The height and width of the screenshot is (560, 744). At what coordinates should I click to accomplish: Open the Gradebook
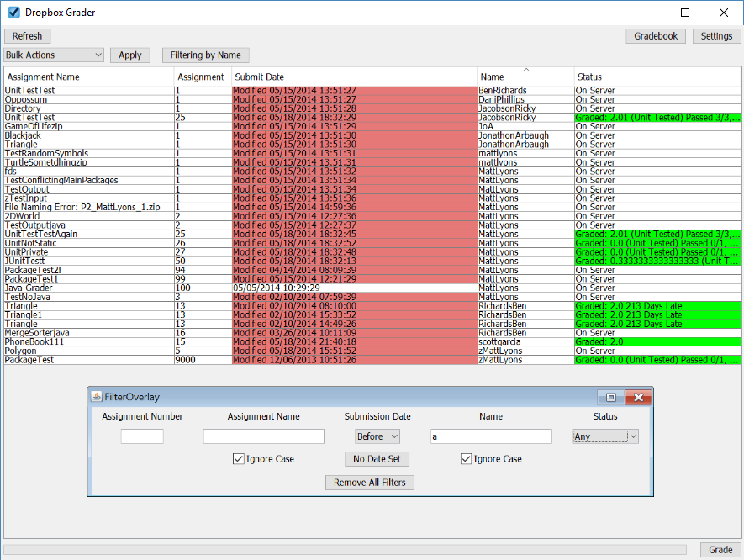pyautogui.click(x=656, y=36)
